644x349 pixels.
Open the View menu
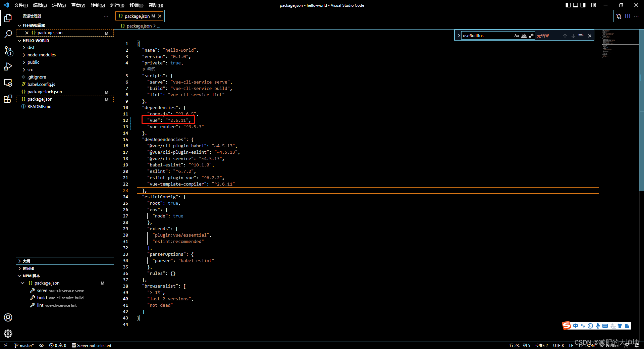coord(78,5)
